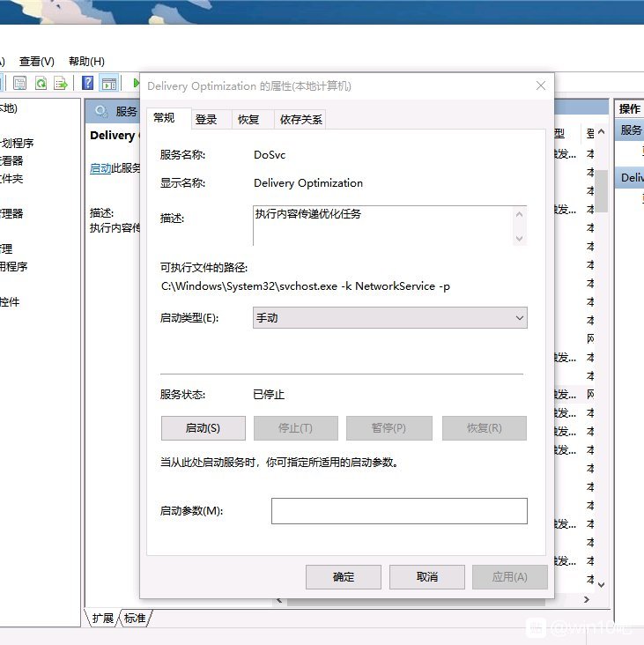Click inside the 启动参数(M) input field
Viewport: 644px width, 645px height.
tap(399, 511)
